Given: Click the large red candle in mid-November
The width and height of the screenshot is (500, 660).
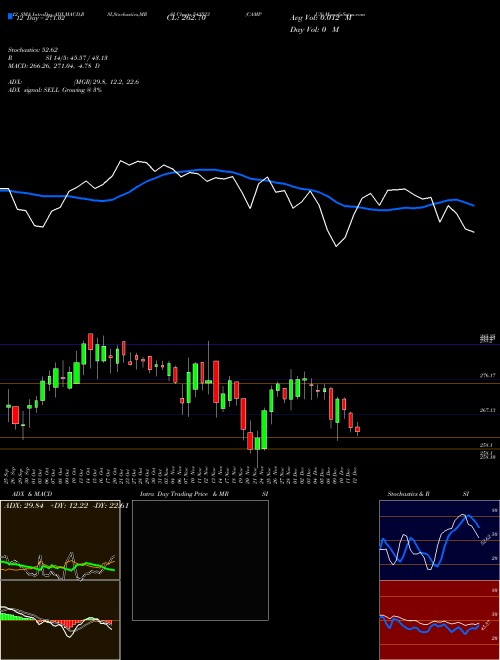Looking at the screenshot, I should click(x=216, y=382).
